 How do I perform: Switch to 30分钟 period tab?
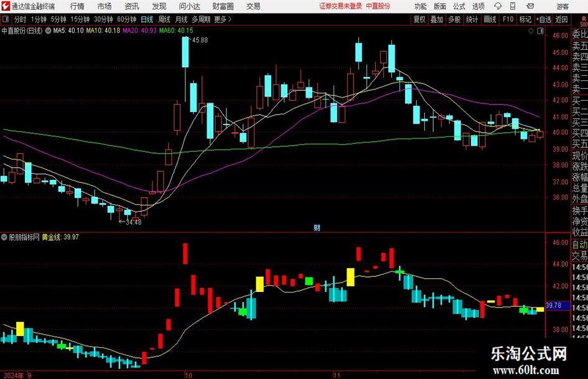pos(103,19)
